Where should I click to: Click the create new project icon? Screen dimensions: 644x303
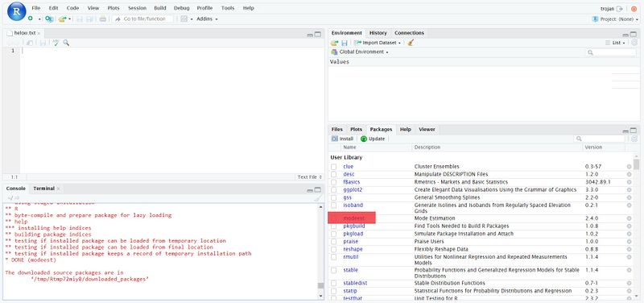pyautogui.click(x=49, y=19)
